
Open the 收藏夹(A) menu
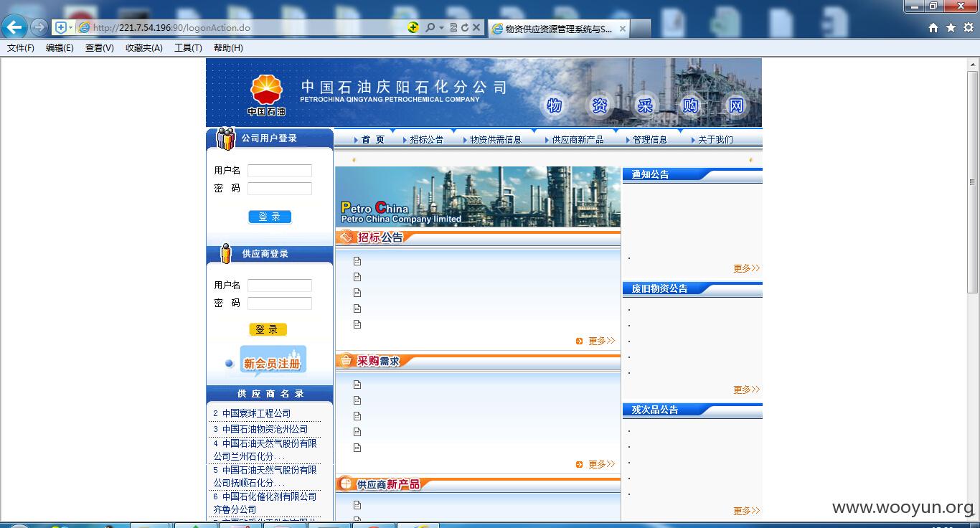click(143, 48)
